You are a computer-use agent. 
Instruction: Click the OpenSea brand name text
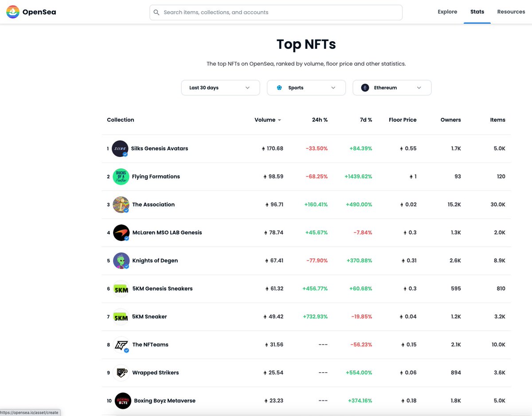(39, 12)
